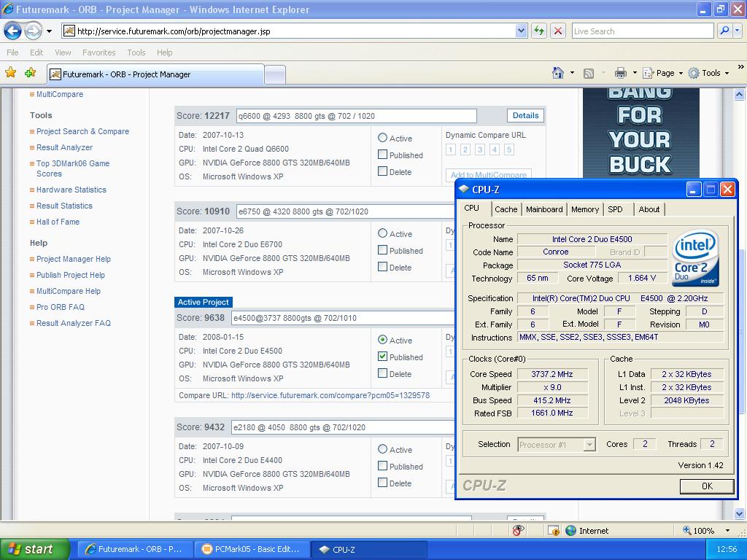Expand the Home button dropdown arrow

pyautogui.click(x=572, y=73)
